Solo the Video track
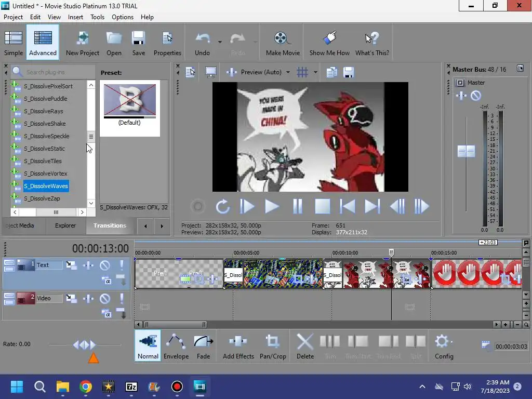The width and height of the screenshot is (532, 399). click(122, 298)
